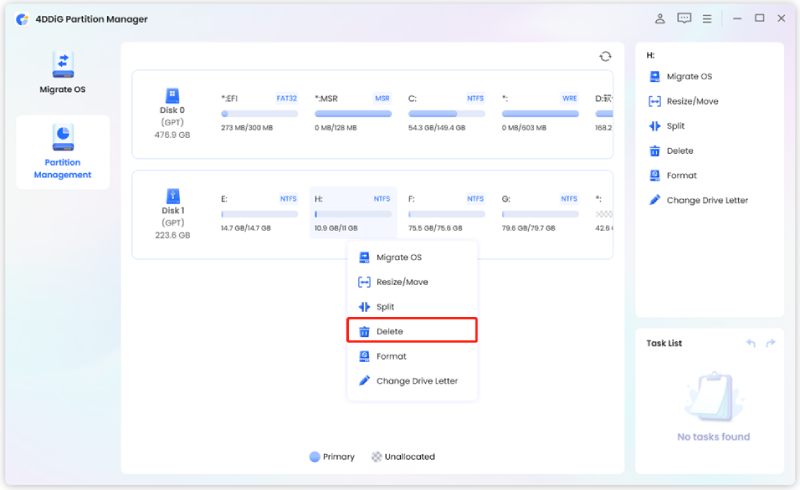Select the *:EFI FAT32 partition
The image size is (800, 490).
259,113
